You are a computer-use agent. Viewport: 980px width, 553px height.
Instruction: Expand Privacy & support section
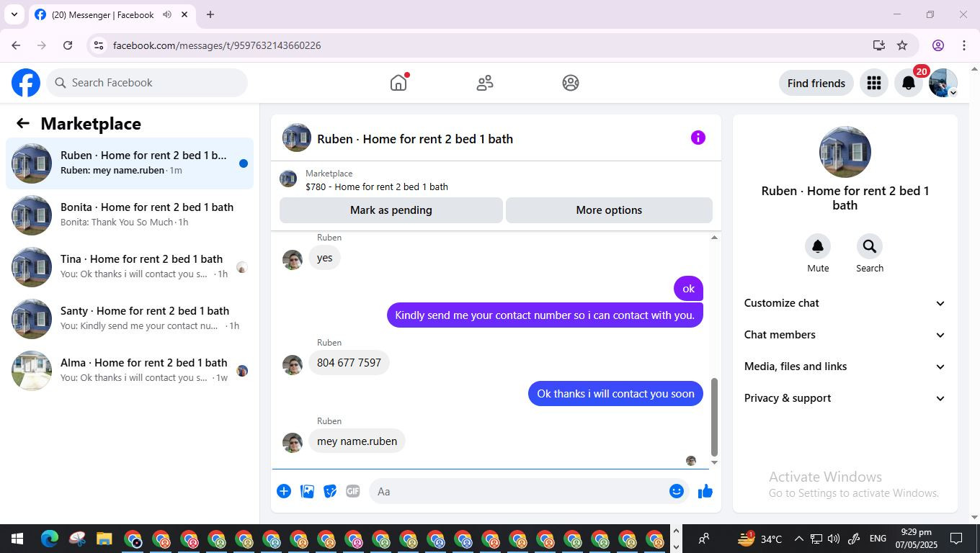[845, 398]
